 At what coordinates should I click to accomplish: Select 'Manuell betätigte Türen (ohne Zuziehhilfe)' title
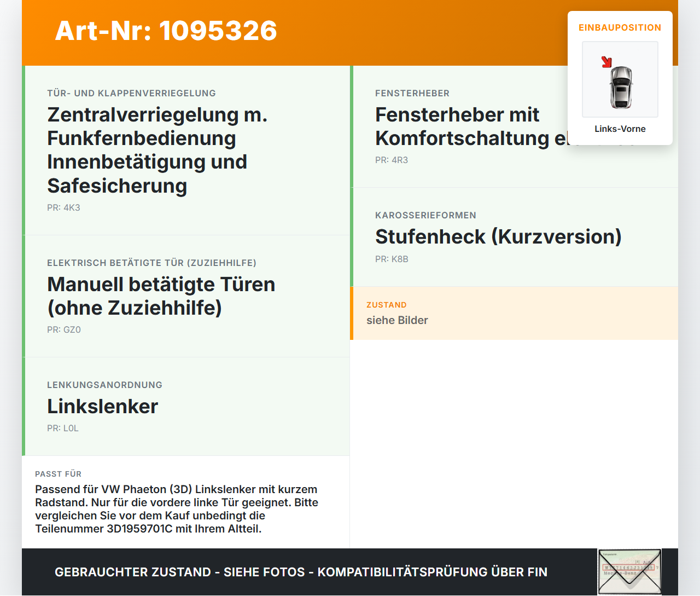pos(161,296)
